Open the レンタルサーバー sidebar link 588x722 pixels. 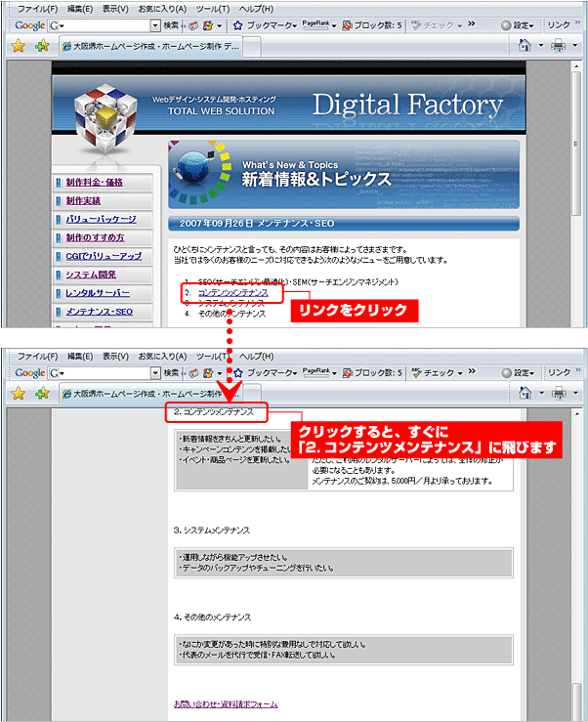click(x=98, y=293)
